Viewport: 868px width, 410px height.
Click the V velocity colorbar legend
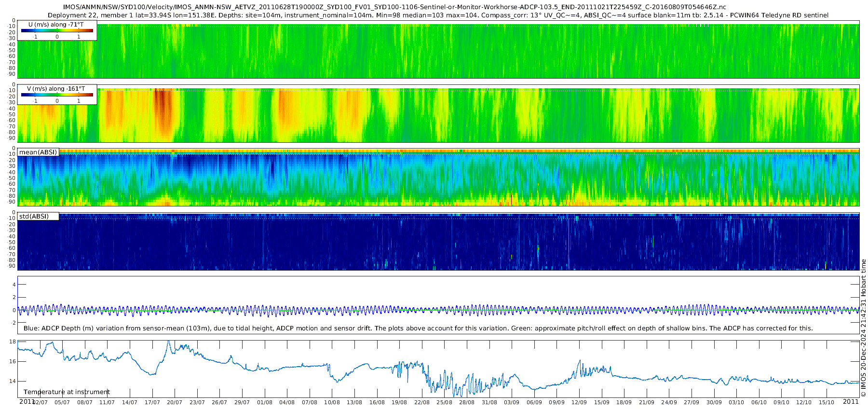point(57,95)
